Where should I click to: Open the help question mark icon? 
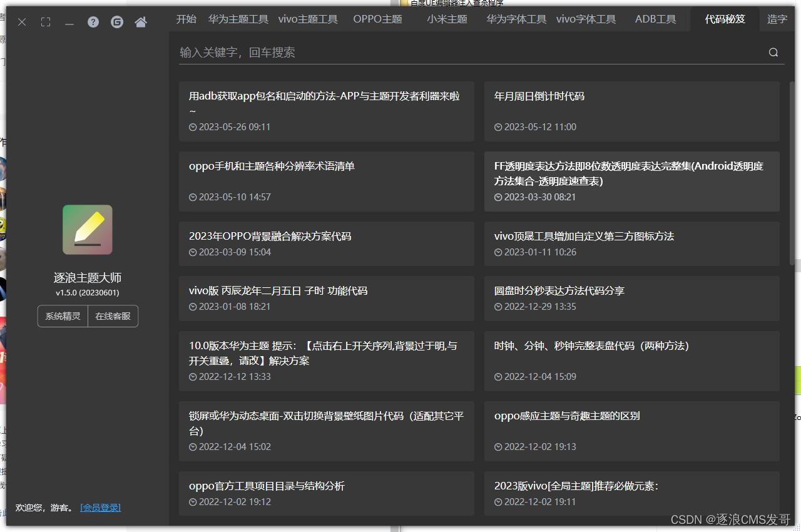click(x=93, y=22)
